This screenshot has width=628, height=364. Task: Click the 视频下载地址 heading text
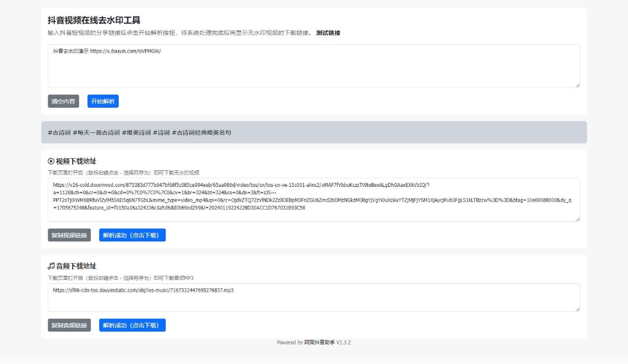(76, 162)
